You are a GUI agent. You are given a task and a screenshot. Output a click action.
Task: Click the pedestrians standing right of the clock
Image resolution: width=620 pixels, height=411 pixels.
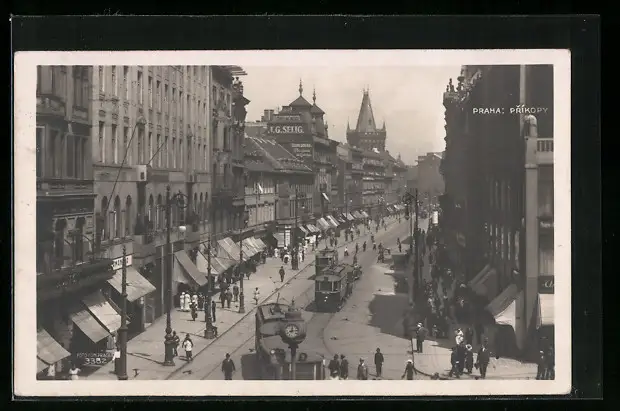[x=340, y=367]
